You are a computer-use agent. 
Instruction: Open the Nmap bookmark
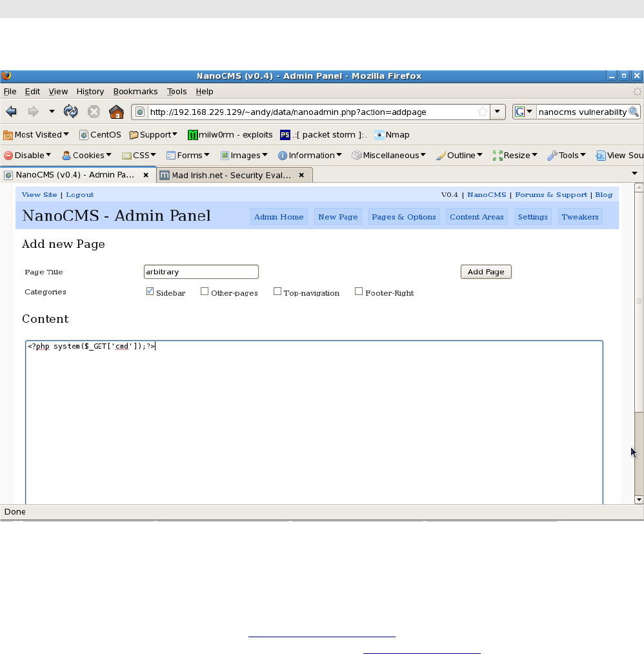pos(392,135)
